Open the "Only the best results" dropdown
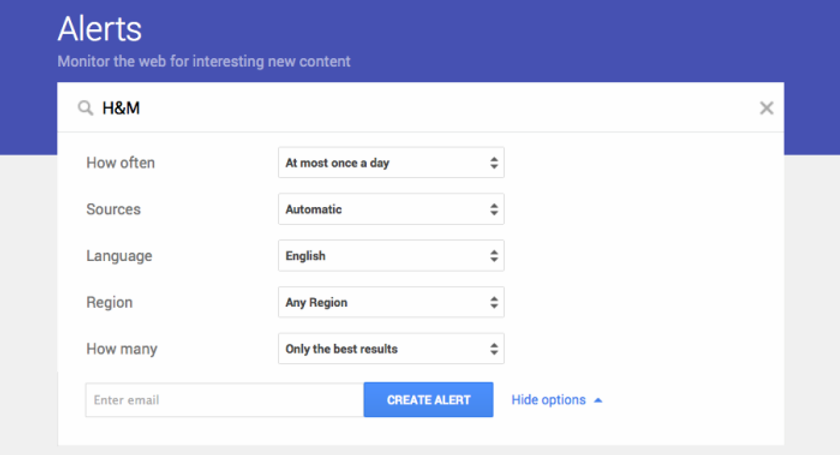 pyautogui.click(x=391, y=349)
